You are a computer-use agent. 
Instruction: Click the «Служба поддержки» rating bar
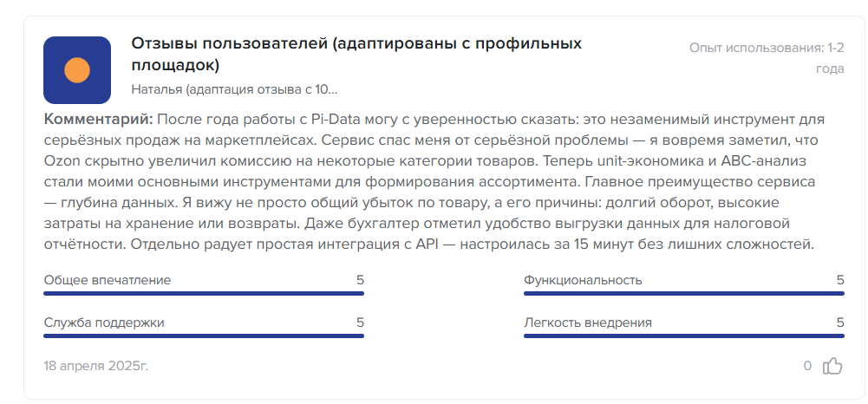pyautogui.click(x=204, y=336)
